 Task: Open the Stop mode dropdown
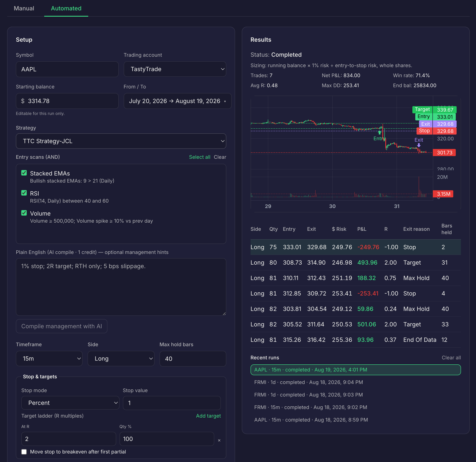click(x=70, y=403)
